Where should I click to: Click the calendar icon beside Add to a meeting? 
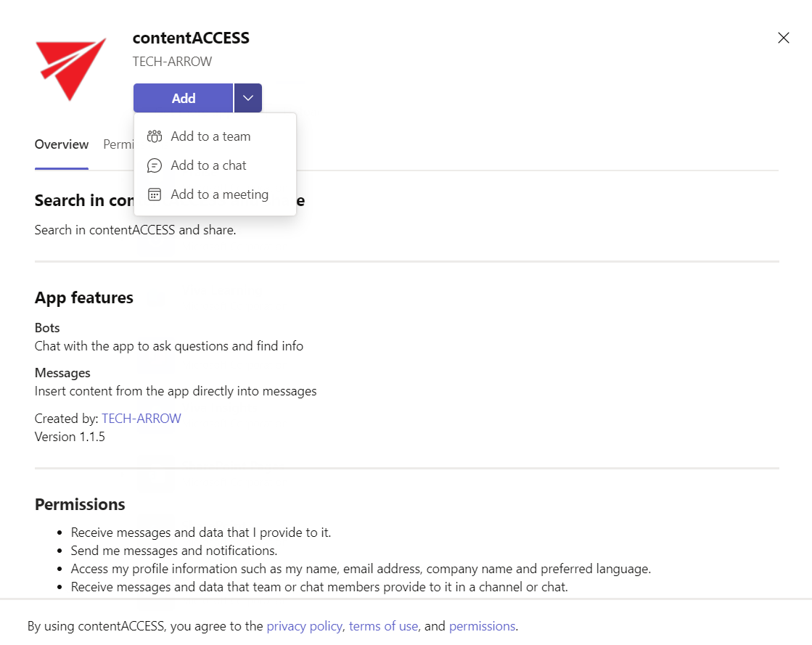[154, 194]
